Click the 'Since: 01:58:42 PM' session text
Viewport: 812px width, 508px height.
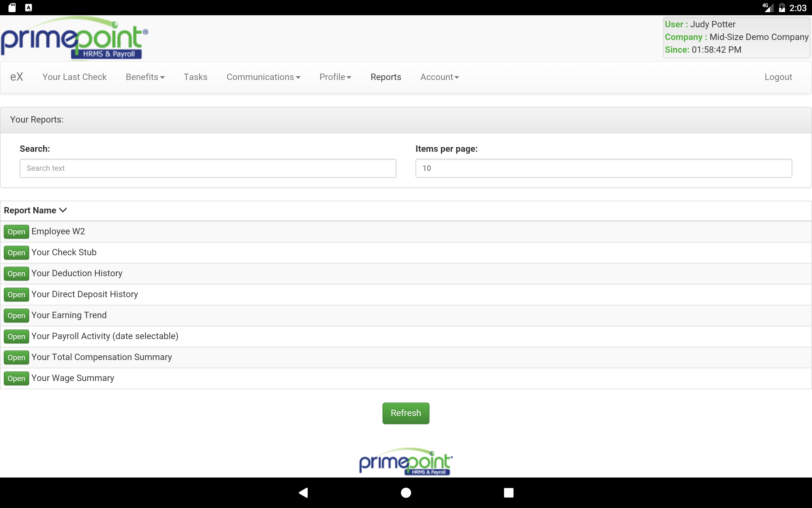tap(703, 50)
